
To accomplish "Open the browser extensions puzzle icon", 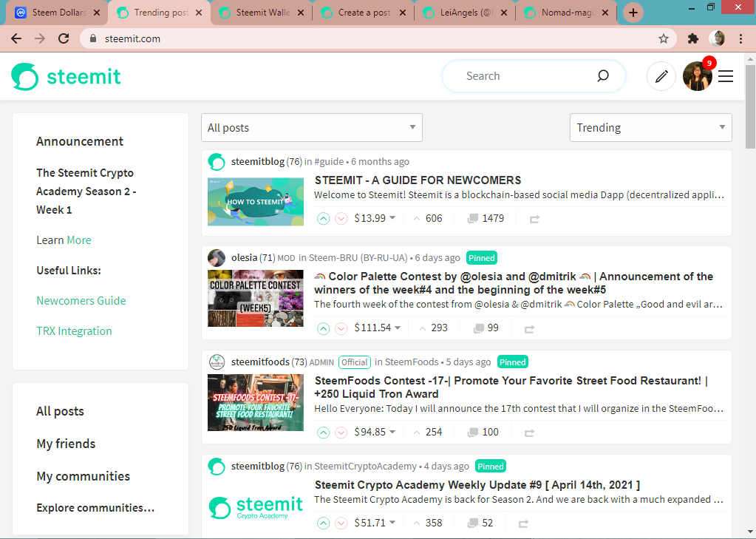I will coord(693,38).
